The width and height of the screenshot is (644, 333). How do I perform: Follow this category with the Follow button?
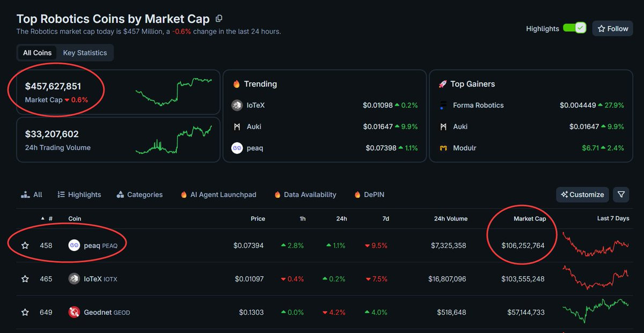(x=613, y=28)
